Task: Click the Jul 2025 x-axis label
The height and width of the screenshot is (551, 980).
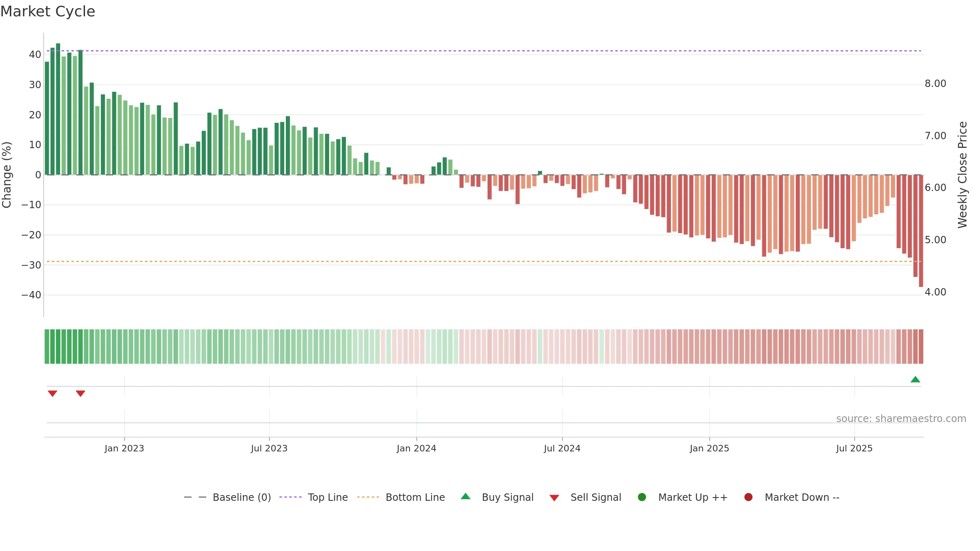Action: coord(854,449)
